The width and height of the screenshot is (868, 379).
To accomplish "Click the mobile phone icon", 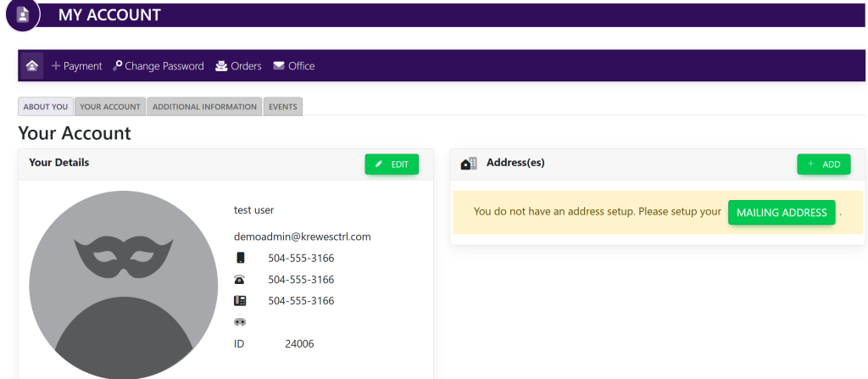I will pos(240,258).
